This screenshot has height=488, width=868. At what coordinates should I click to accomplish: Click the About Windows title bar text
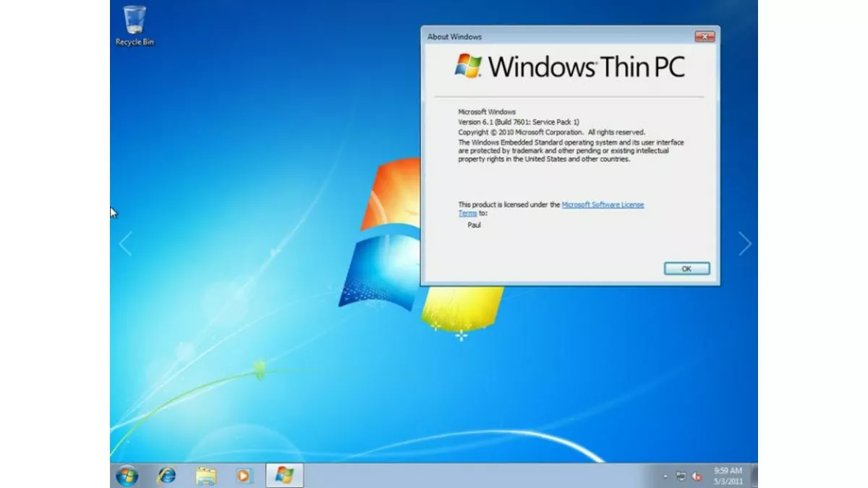(x=454, y=37)
